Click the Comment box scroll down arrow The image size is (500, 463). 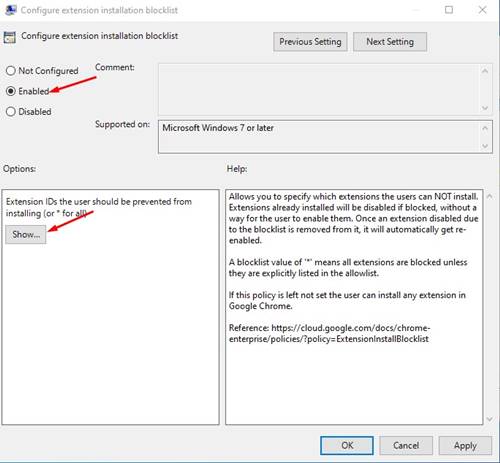[x=485, y=108]
